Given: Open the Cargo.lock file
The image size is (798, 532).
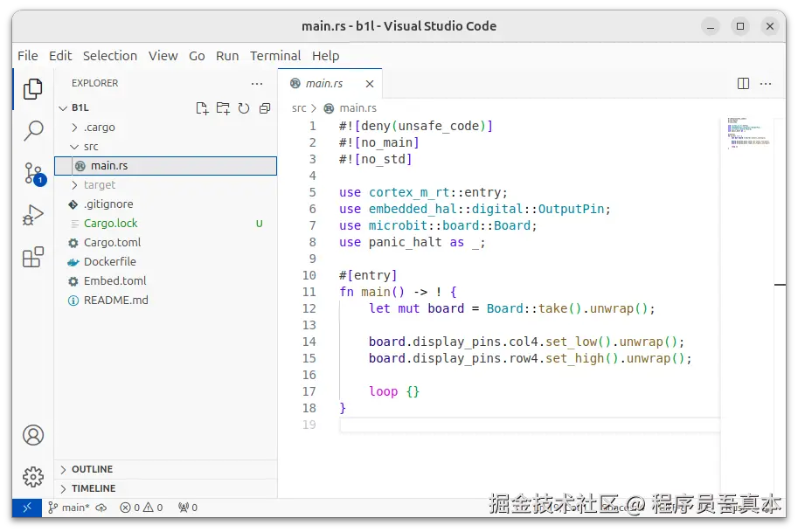Looking at the screenshot, I should coord(165,224).
